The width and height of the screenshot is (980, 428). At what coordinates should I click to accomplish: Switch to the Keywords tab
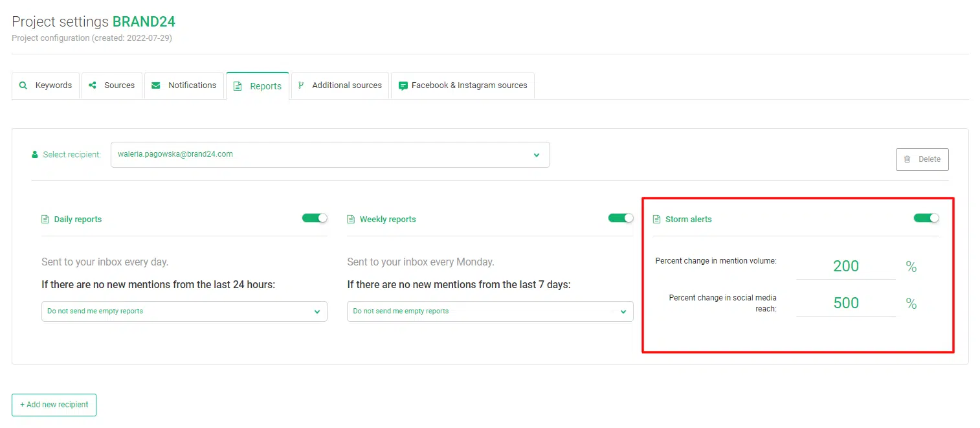pyautogui.click(x=45, y=85)
